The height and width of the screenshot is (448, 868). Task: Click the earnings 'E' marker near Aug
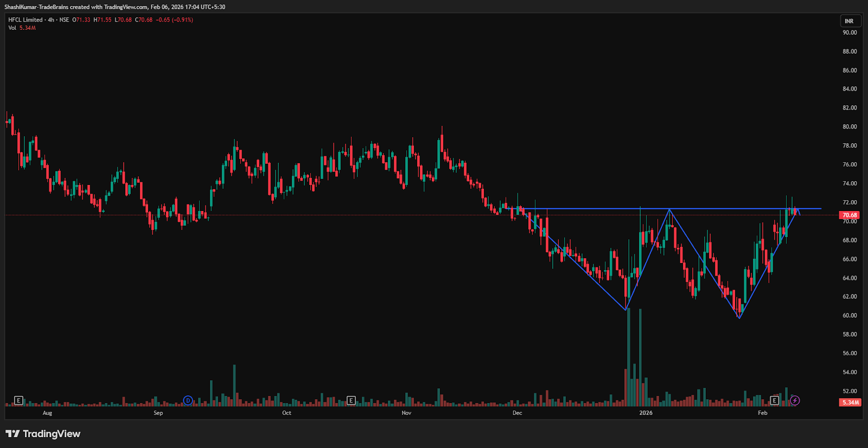coord(18,401)
